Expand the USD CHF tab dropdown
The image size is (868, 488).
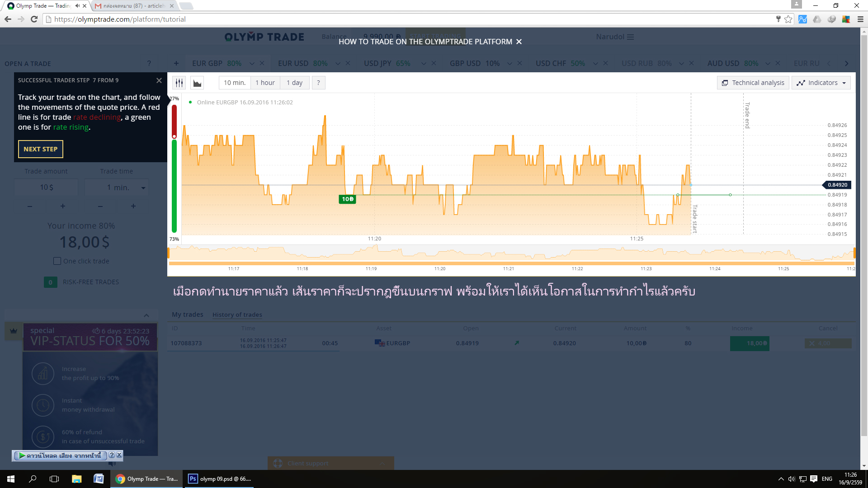pos(595,63)
